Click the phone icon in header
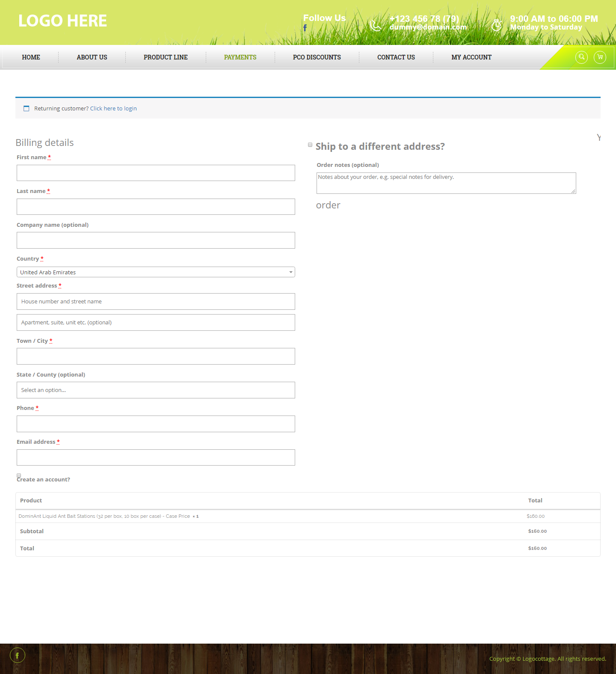The image size is (616, 674). pyautogui.click(x=375, y=26)
